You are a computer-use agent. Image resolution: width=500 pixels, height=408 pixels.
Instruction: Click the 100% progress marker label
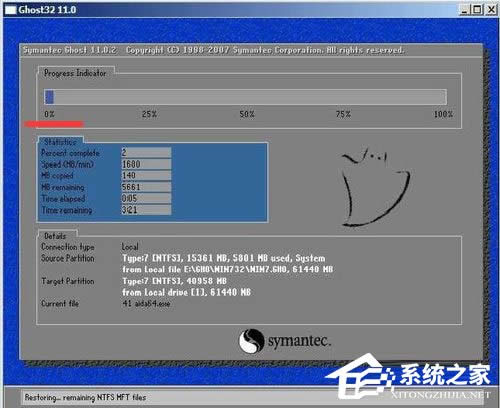pos(443,114)
